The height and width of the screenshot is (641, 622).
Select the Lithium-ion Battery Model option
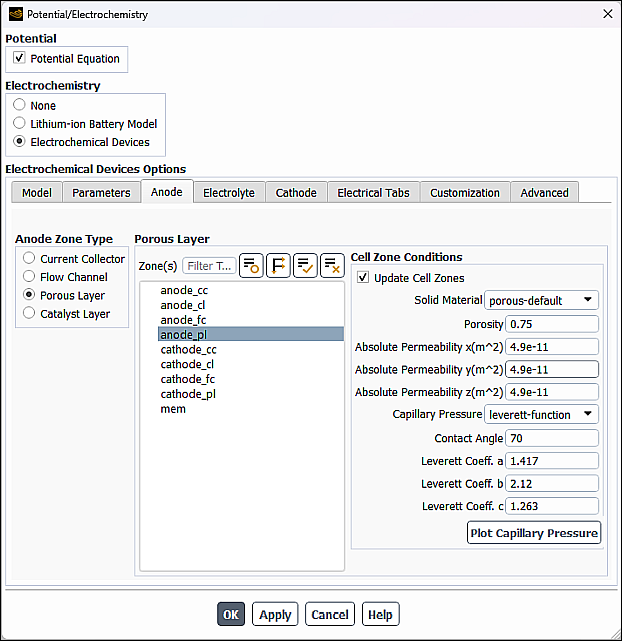(19, 123)
